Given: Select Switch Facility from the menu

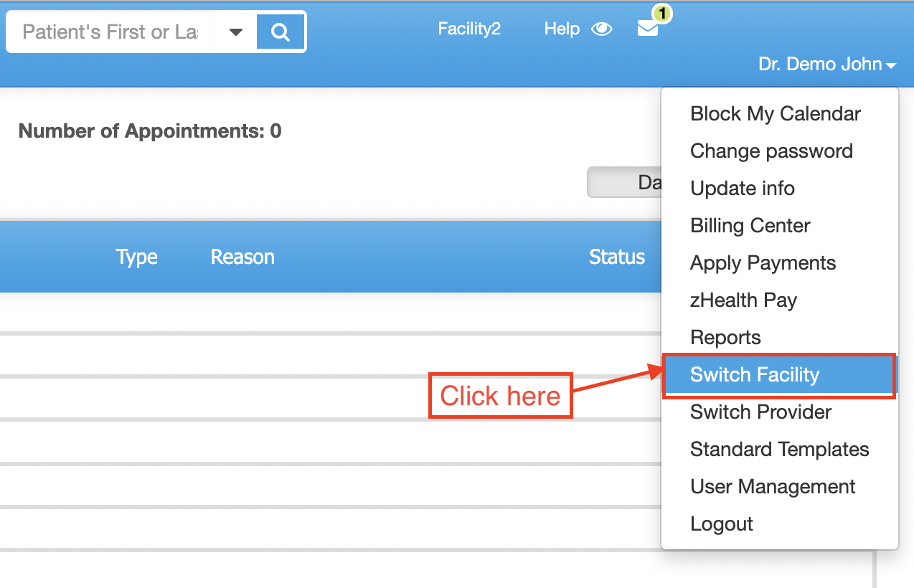Looking at the screenshot, I should [x=755, y=374].
